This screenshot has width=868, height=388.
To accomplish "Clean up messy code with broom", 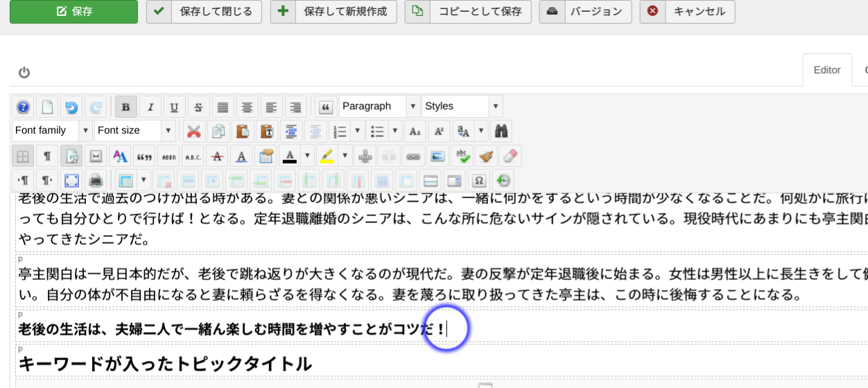I will coord(486,156).
